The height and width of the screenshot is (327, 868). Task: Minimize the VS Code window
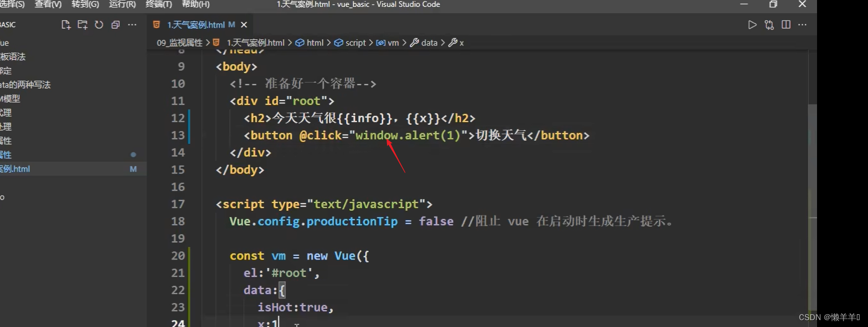point(744,4)
